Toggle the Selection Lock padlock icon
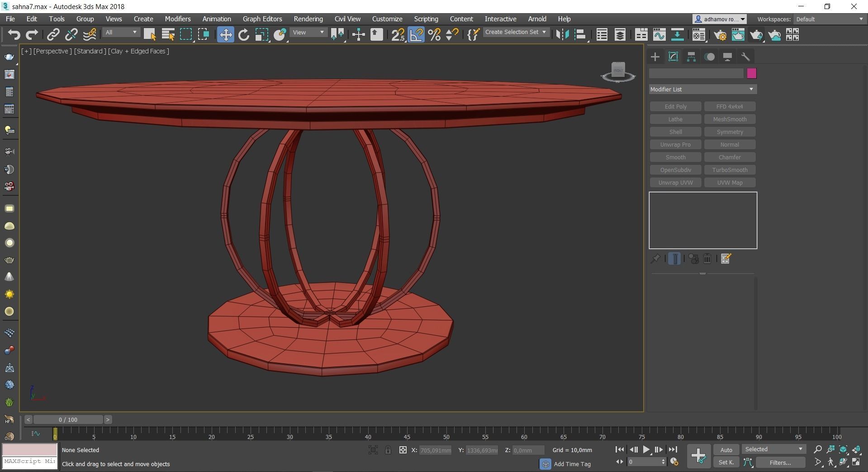868x472 pixels. click(388, 450)
